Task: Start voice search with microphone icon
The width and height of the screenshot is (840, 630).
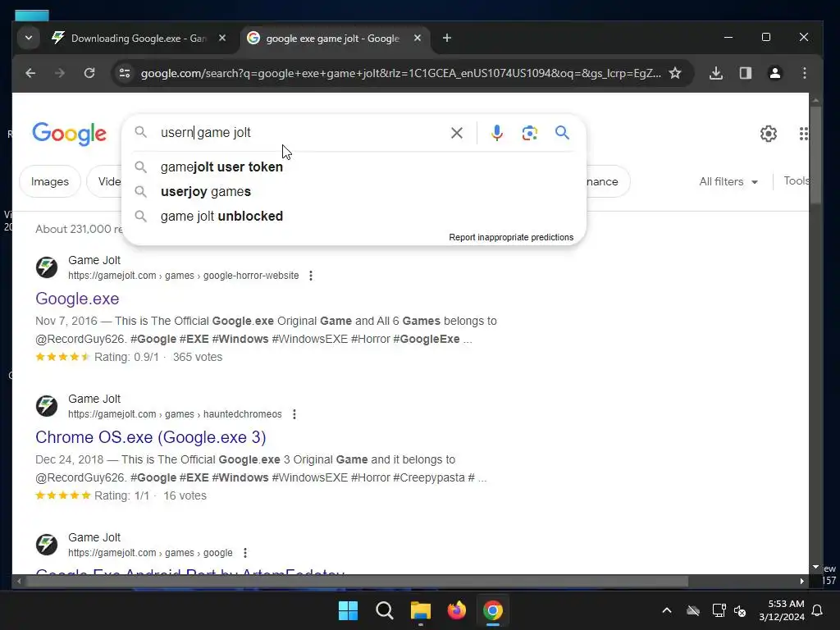Action: [x=496, y=133]
